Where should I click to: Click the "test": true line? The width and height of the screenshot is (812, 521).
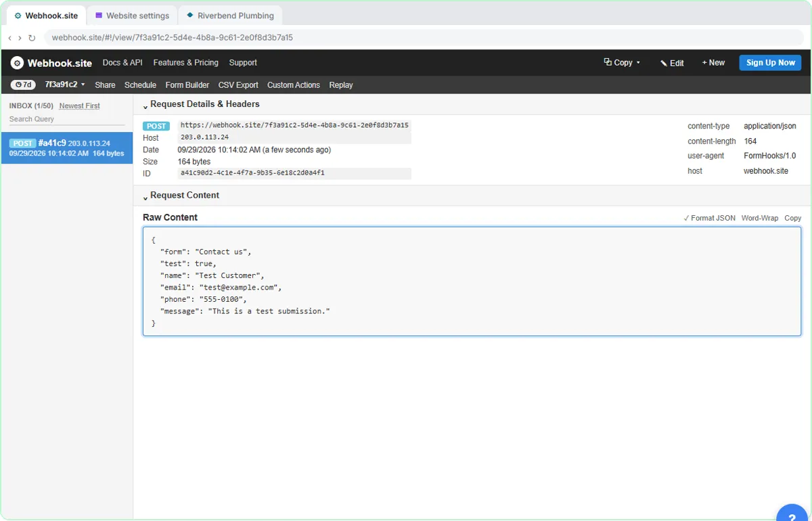(188, 264)
